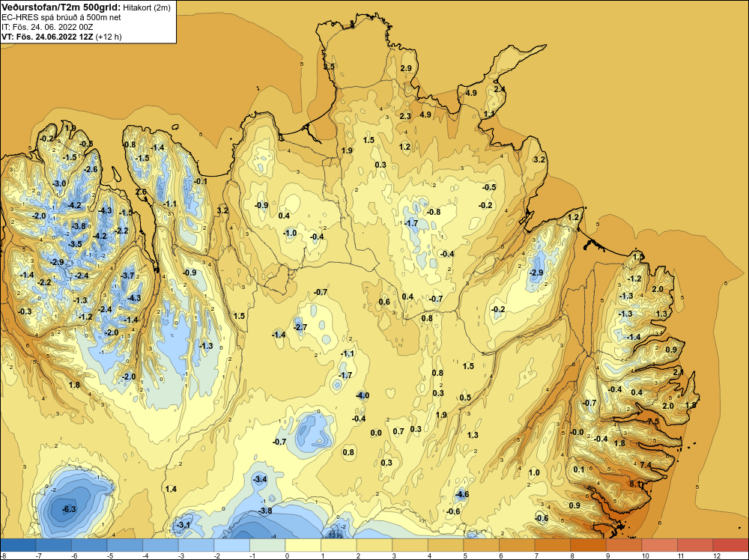Click the '2.1' temperature value

[x=679, y=372]
